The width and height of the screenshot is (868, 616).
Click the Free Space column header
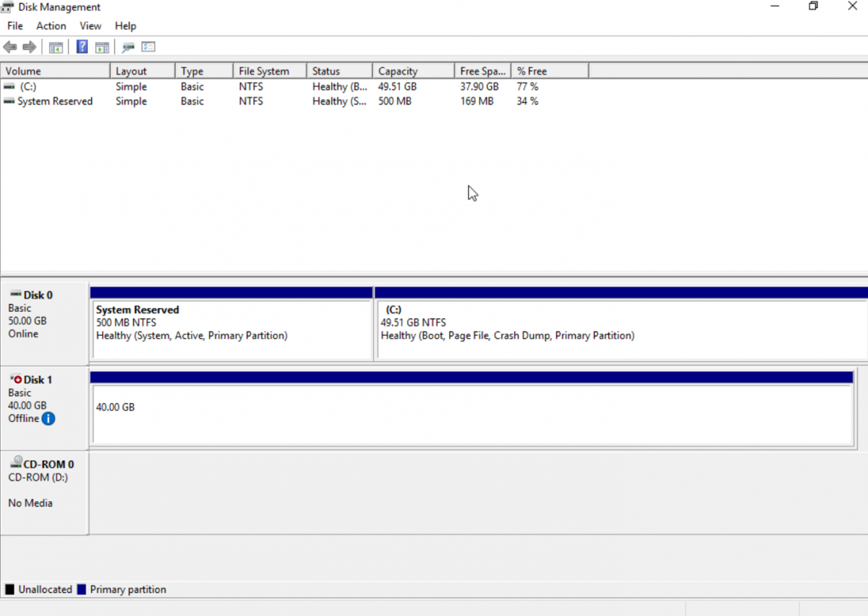pyautogui.click(x=482, y=70)
